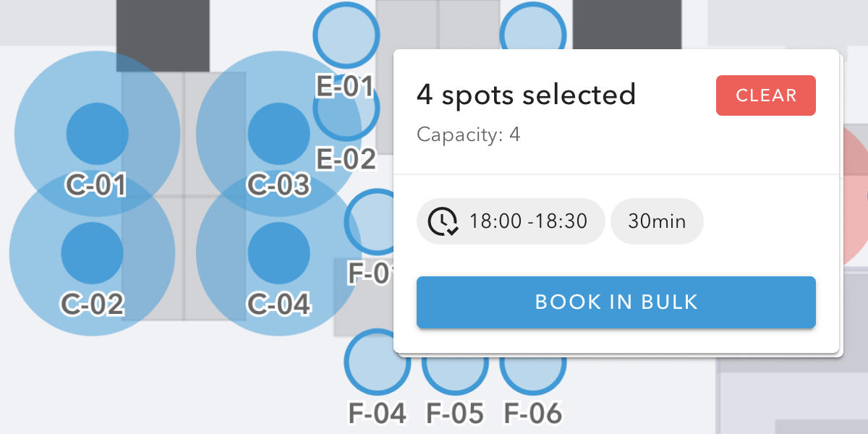Select the F-05 spot circle

tap(455, 373)
